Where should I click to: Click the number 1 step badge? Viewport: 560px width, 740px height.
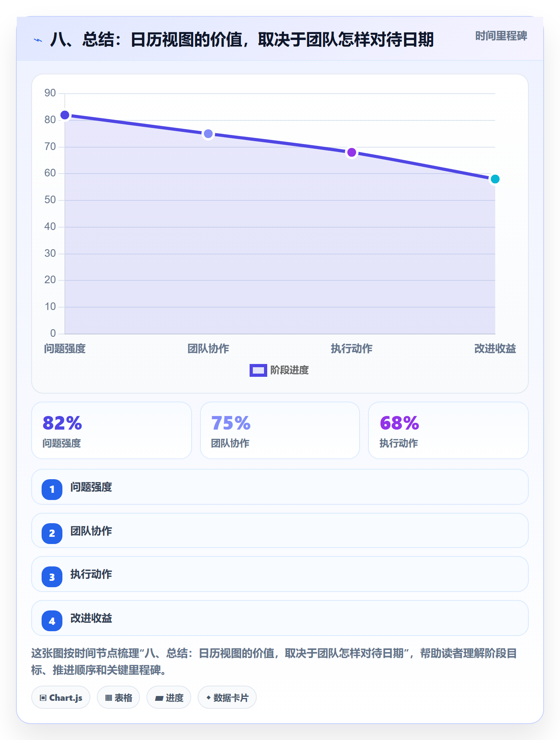point(52,489)
